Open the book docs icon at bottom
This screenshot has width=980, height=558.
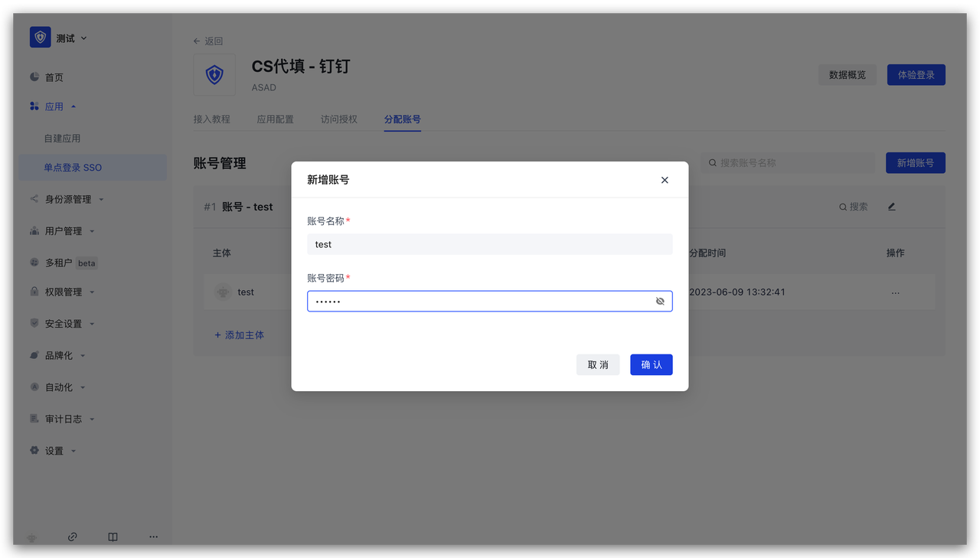pos(113,537)
